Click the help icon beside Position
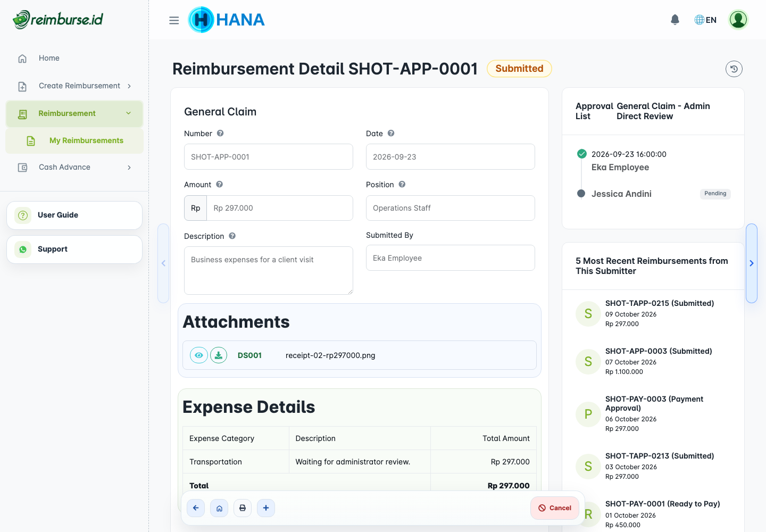The image size is (766, 532). point(402,185)
